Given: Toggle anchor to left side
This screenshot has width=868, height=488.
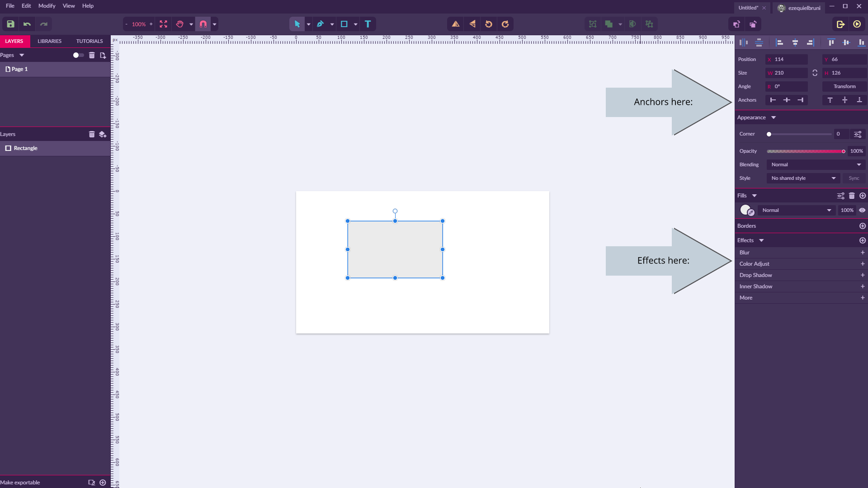Looking at the screenshot, I should (x=773, y=100).
